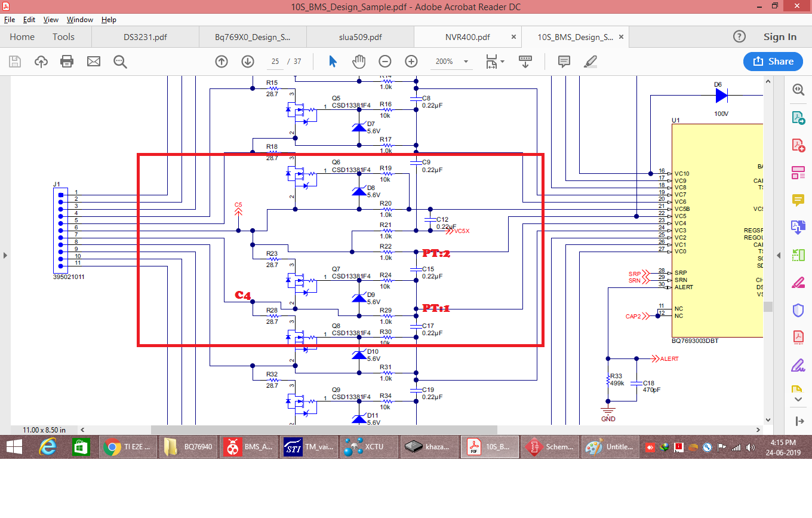Upload file to Document Cloud icon

click(x=41, y=61)
